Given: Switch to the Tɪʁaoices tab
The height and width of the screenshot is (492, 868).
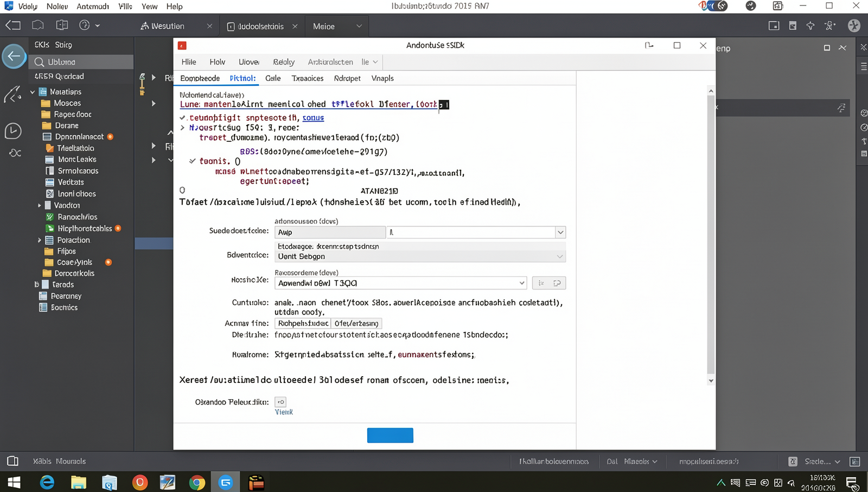Looking at the screenshot, I should click(308, 78).
